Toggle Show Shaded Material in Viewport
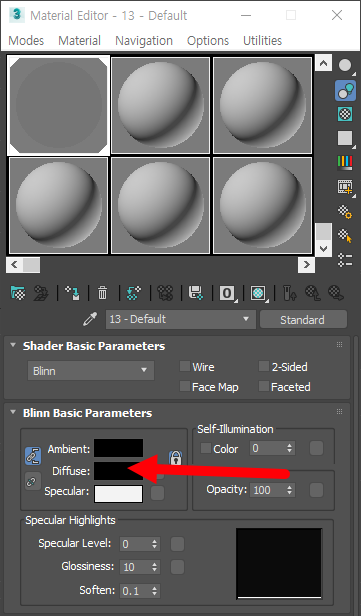The height and width of the screenshot is (616, 361). coord(258,293)
